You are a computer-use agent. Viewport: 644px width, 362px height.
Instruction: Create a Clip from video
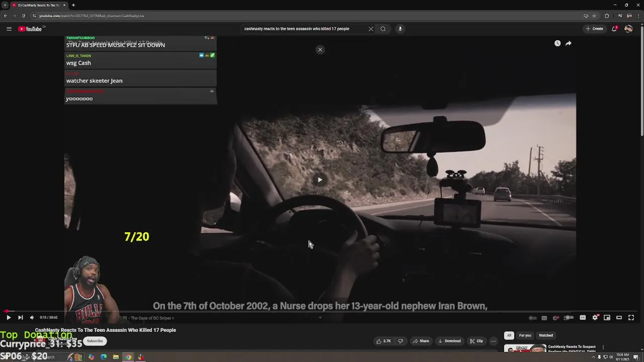pyautogui.click(x=476, y=341)
